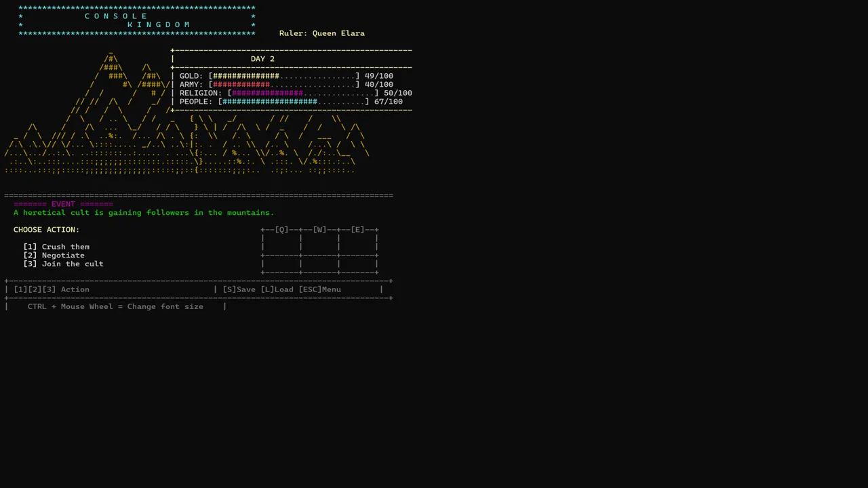Click the PEOPLE value 67/100
868x488 pixels.
(389, 102)
